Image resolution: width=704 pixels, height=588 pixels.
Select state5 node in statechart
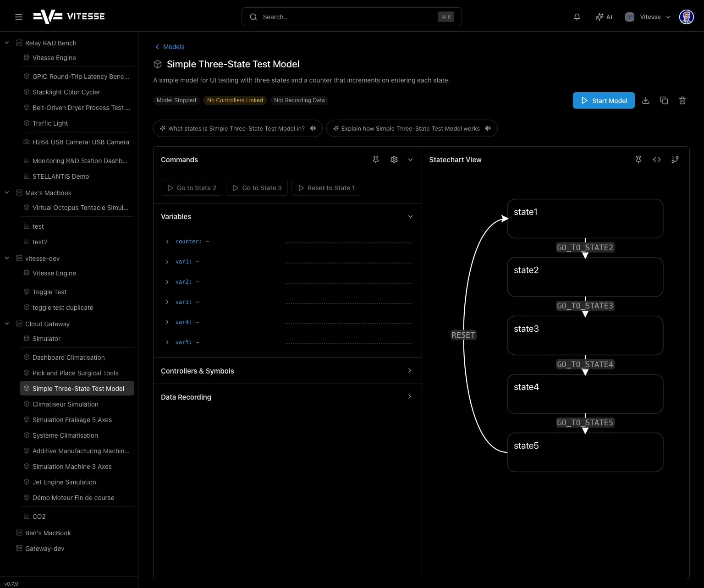585,452
